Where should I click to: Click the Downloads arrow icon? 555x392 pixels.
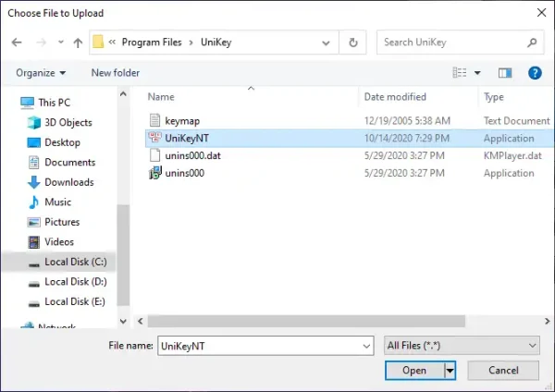pos(33,182)
